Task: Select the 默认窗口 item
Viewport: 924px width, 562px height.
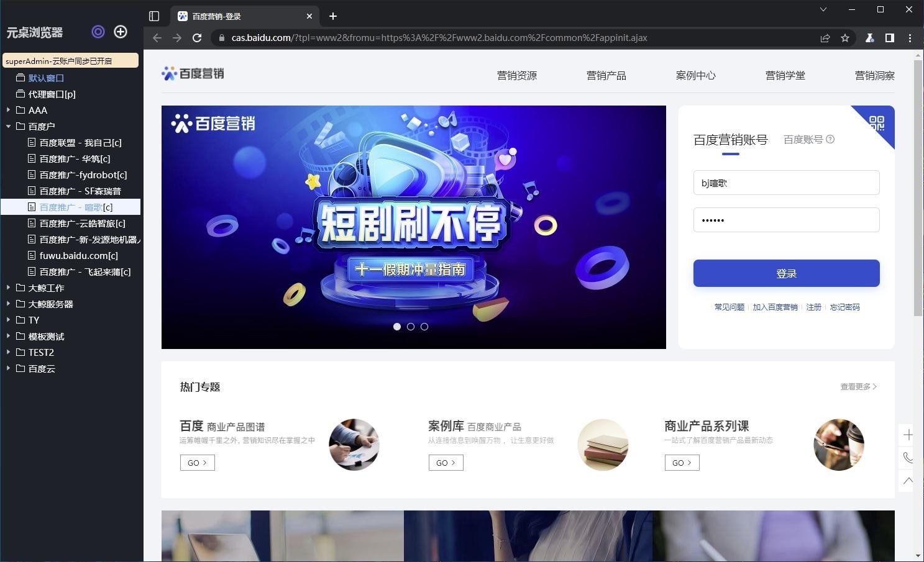Action: pyautogui.click(x=46, y=78)
